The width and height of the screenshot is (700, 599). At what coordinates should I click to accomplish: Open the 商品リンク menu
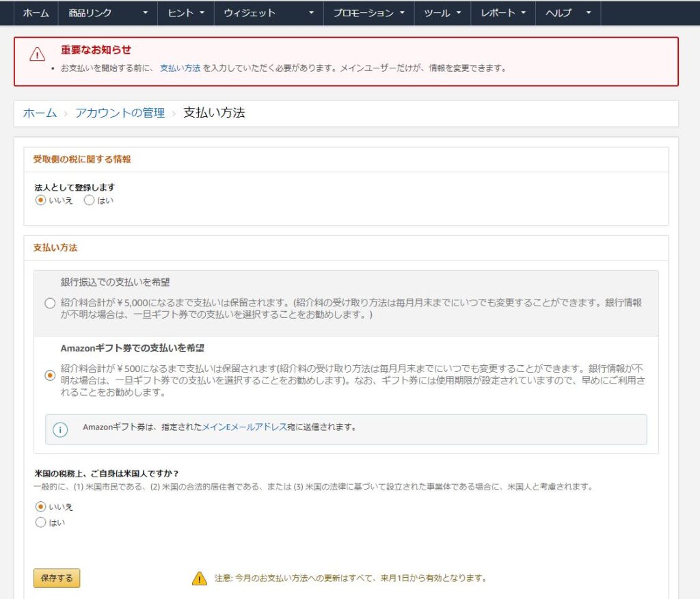tap(90, 13)
